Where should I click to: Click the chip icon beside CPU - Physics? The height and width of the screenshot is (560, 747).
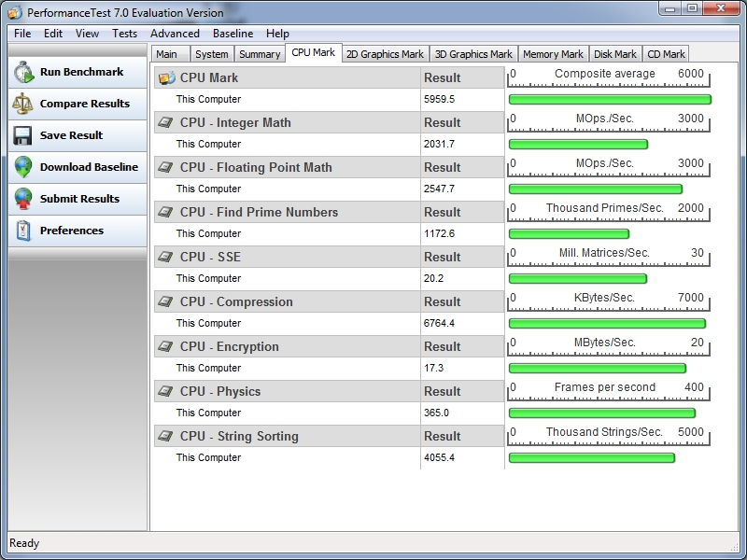click(165, 391)
